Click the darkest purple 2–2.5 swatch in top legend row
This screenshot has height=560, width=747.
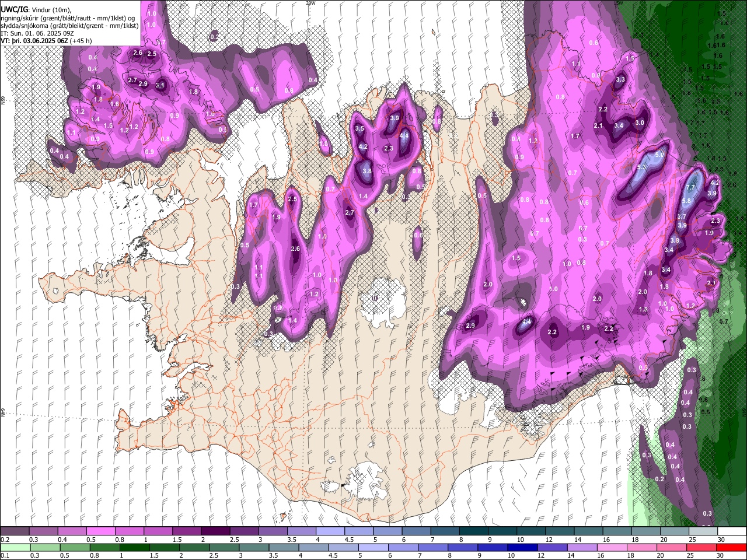(215, 531)
